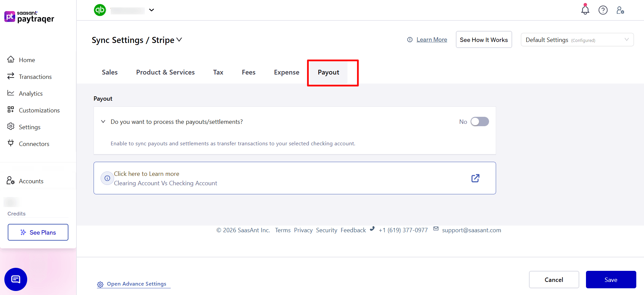The image size is (644, 295).
Task: Click the Cancel button
Action: click(x=554, y=280)
